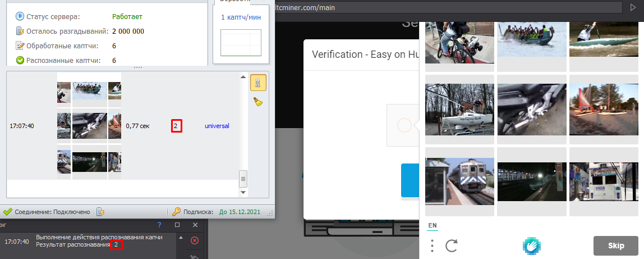Click the 'Работает' server status value
Viewport: 644px width, 259px height.
pyautogui.click(x=127, y=17)
